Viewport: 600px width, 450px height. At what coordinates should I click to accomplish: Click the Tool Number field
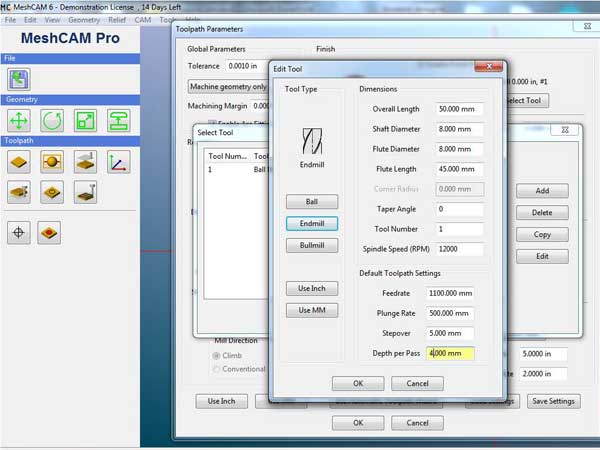tap(459, 229)
